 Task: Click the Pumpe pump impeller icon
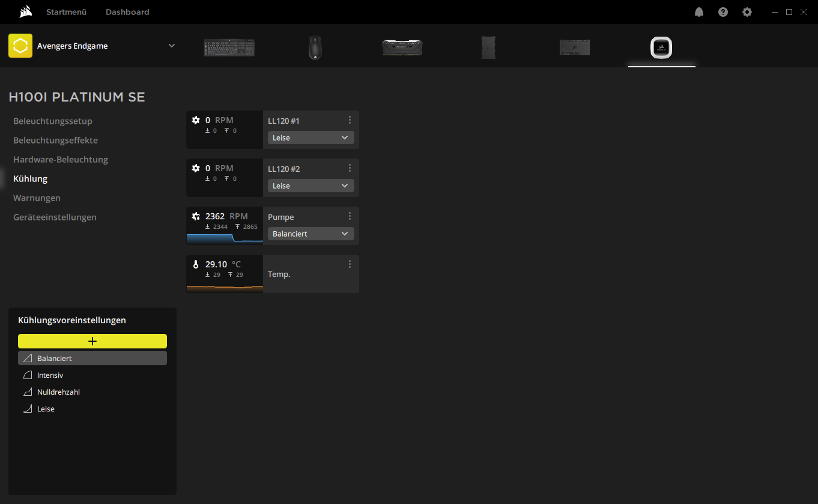[x=196, y=216]
